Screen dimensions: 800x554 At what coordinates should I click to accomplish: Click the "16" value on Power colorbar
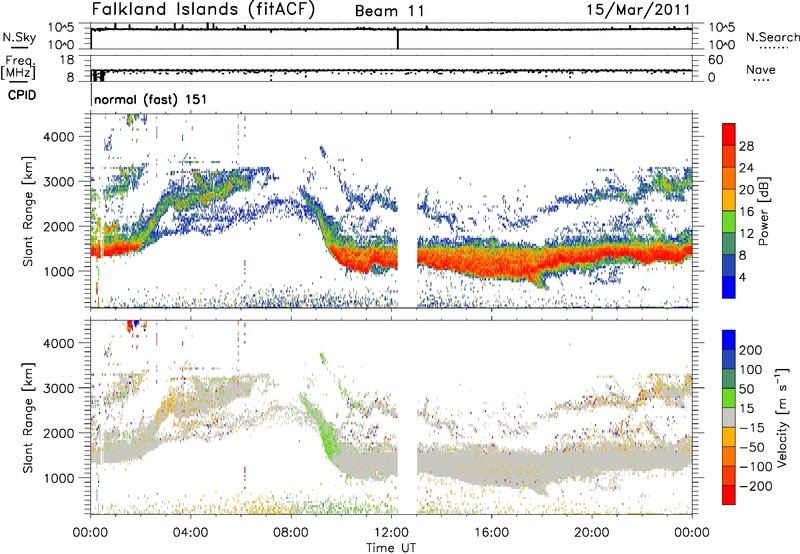click(x=746, y=212)
